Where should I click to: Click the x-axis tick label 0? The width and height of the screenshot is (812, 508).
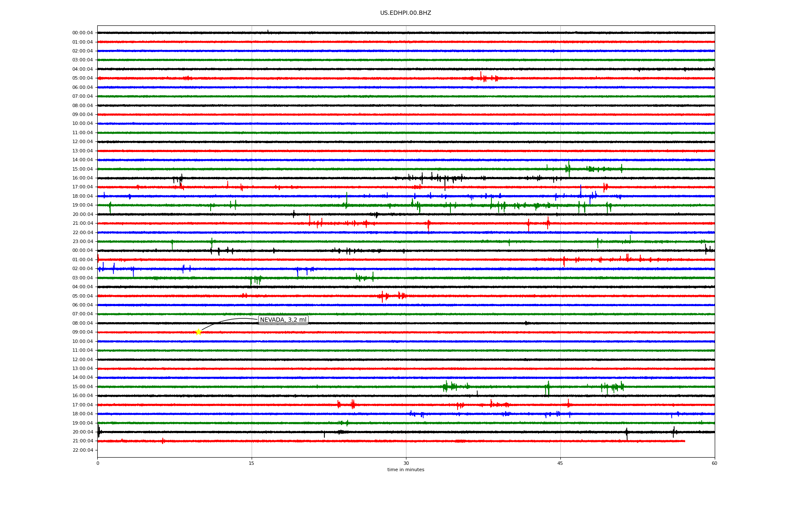(98, 463)
